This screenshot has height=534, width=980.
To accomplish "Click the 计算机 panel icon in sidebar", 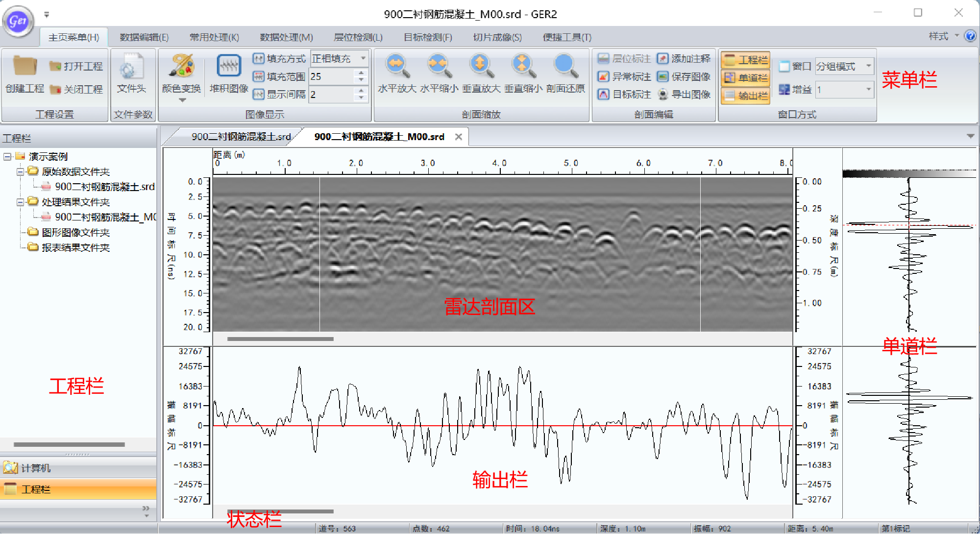I will [10, 468].
